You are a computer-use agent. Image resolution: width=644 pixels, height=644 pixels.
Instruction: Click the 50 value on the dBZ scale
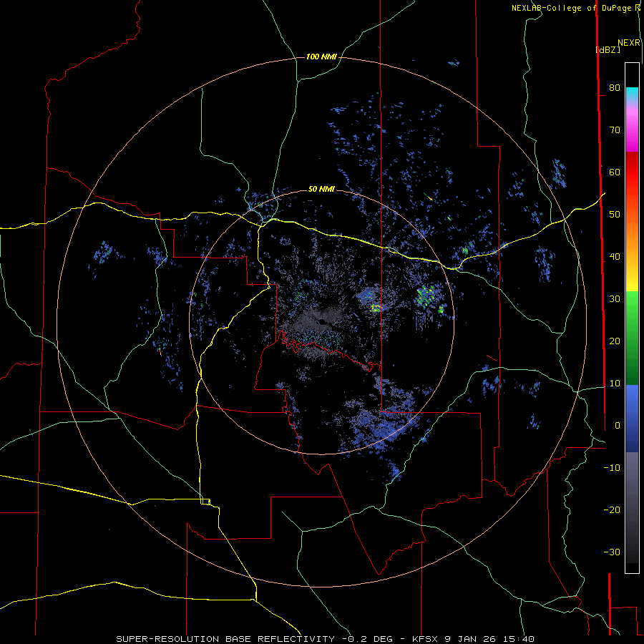tap(615, 215)
